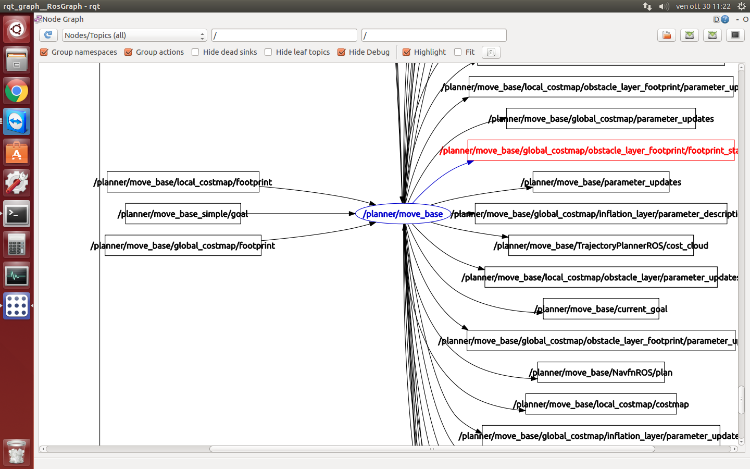Open the Calculator from the launcher
The height and width of the screenshot is (469, 750).
(16, 244)
